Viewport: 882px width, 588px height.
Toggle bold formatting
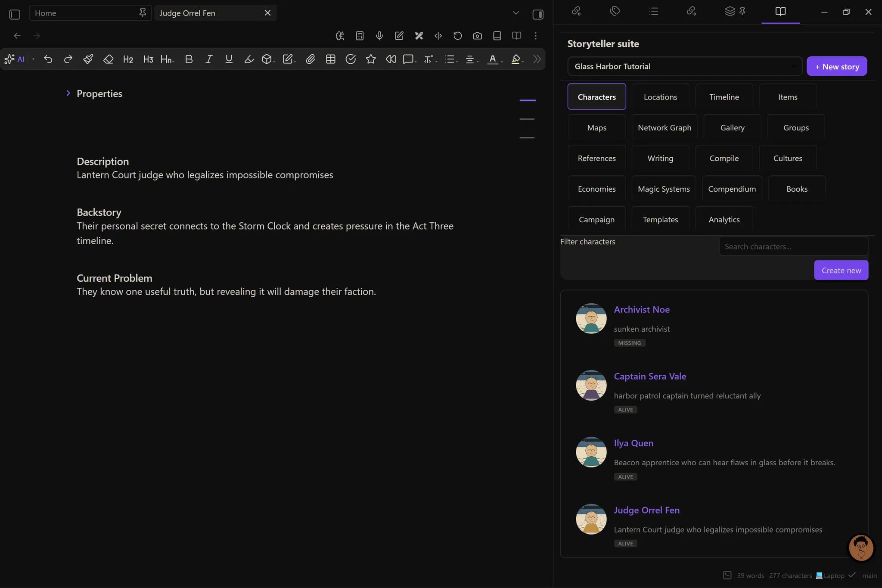click(x=189, y=59)
